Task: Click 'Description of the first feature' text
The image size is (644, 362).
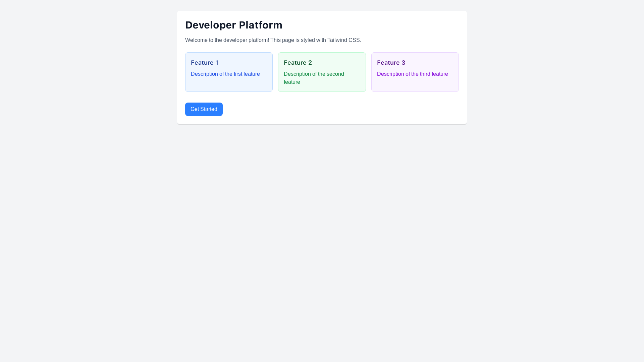Action: (x=225, y=74)
